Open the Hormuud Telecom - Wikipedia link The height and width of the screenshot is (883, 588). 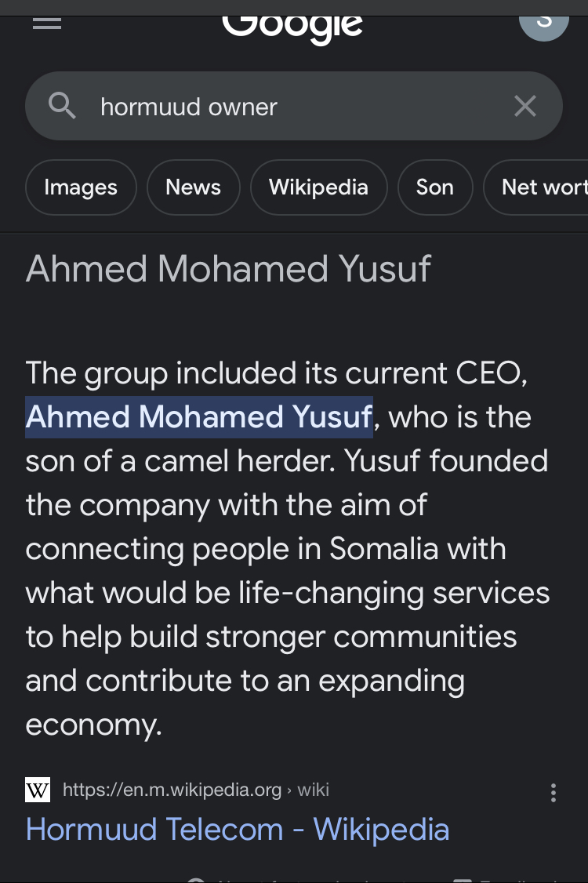click(x=238, y=830)
